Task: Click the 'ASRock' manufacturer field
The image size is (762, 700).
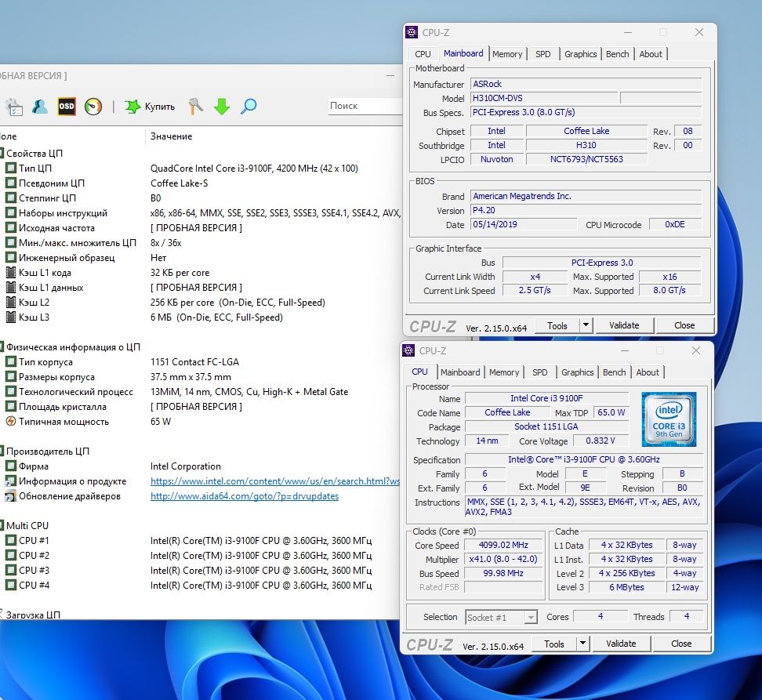Action: point(586,84)
